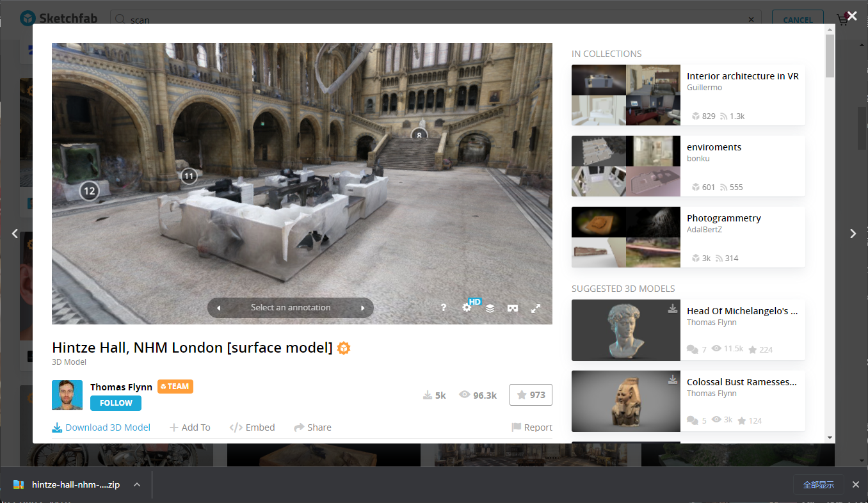Image resolution: width=868 pixels, height=503 pixels.
Task: Click the CANCEL button in header
Action: [x=798, y=20]
